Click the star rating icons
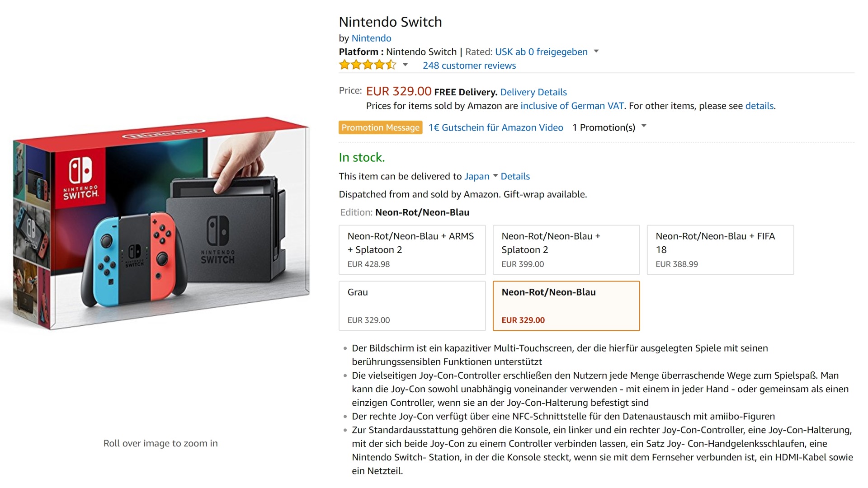Image resolution: width=868 pixels, height=488 pixels. (x=367, y=65)
